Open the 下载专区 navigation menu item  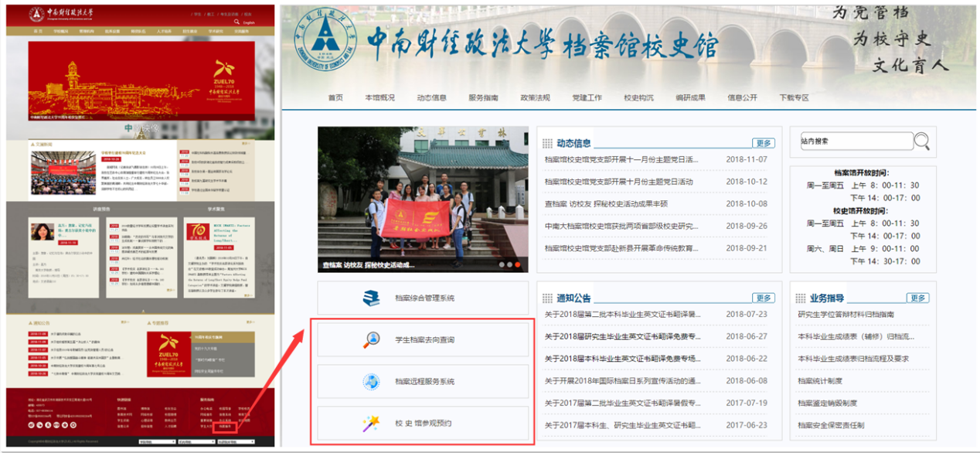(794, 98)
